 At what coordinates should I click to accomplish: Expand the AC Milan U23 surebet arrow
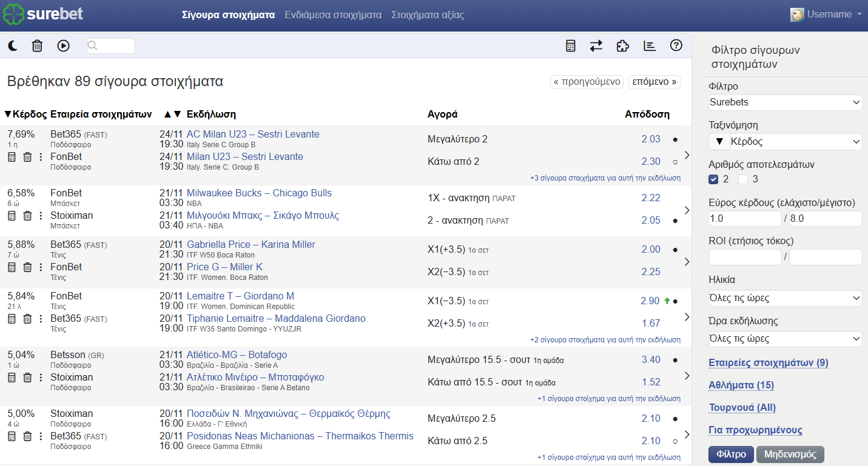point(687,155)
